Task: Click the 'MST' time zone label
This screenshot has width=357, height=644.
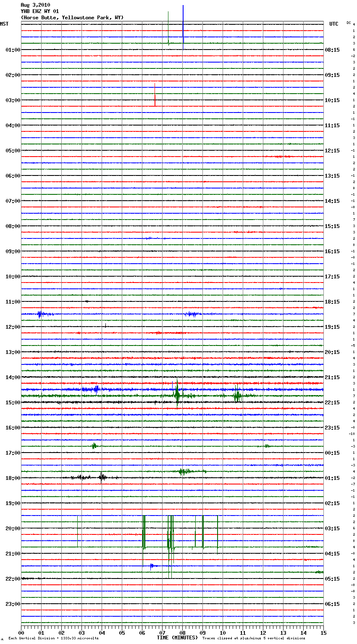Action: 4,24
